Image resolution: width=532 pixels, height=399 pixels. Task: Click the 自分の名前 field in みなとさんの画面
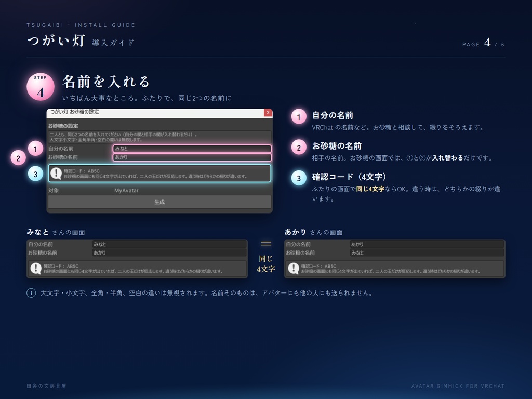169,244
